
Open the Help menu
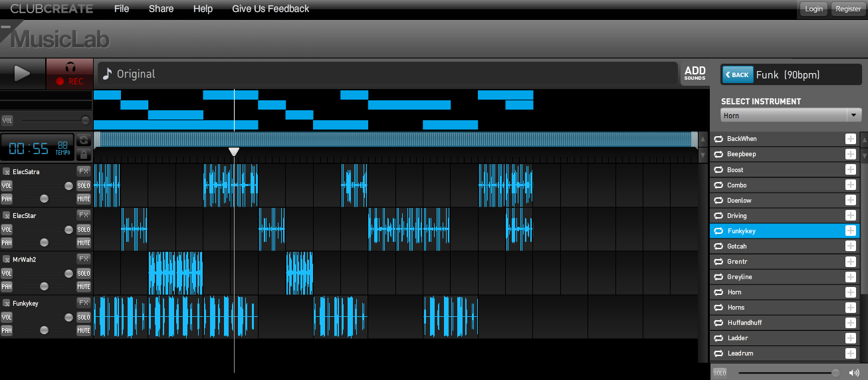[203, 9]
